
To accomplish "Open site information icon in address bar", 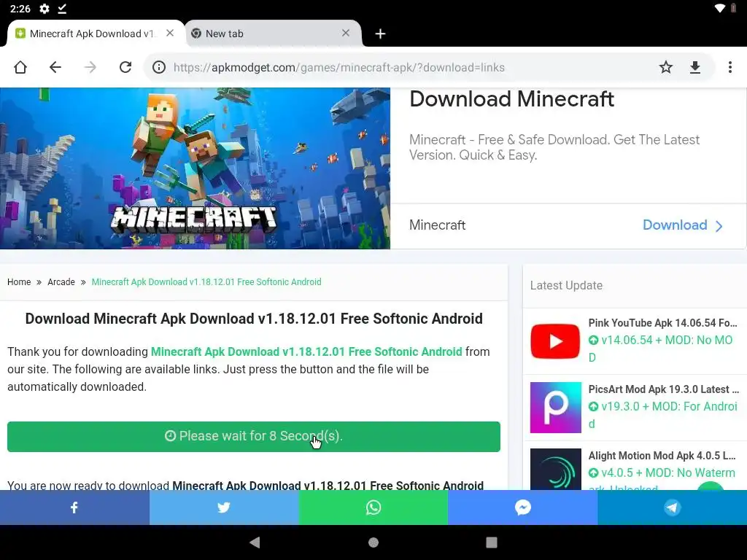I will (x=158, y=67).
